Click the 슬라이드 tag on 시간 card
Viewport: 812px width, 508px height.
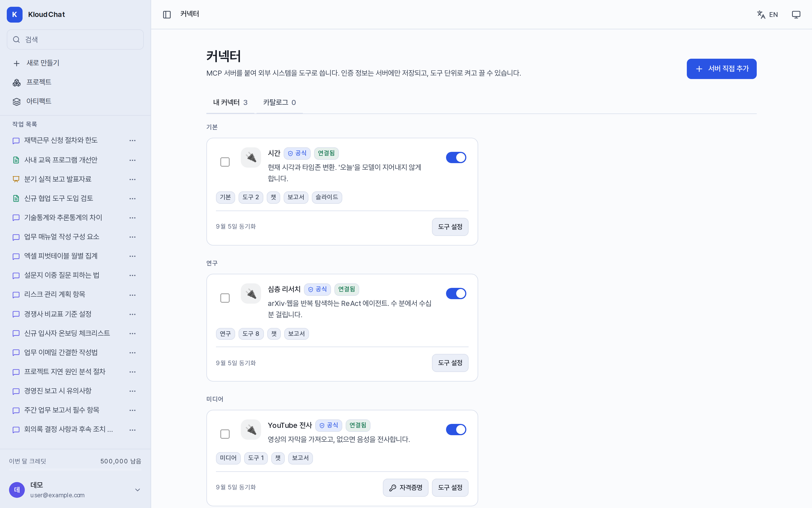click(327, 197)
